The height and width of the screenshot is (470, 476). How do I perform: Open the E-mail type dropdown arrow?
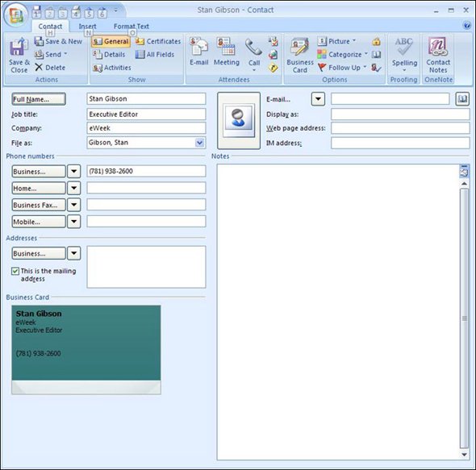(318, 99)
